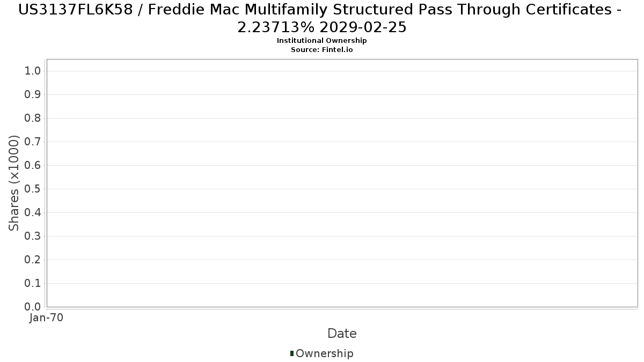Click the green Ownership legend color swatch
644x362 pixels.
pos(292,353)
